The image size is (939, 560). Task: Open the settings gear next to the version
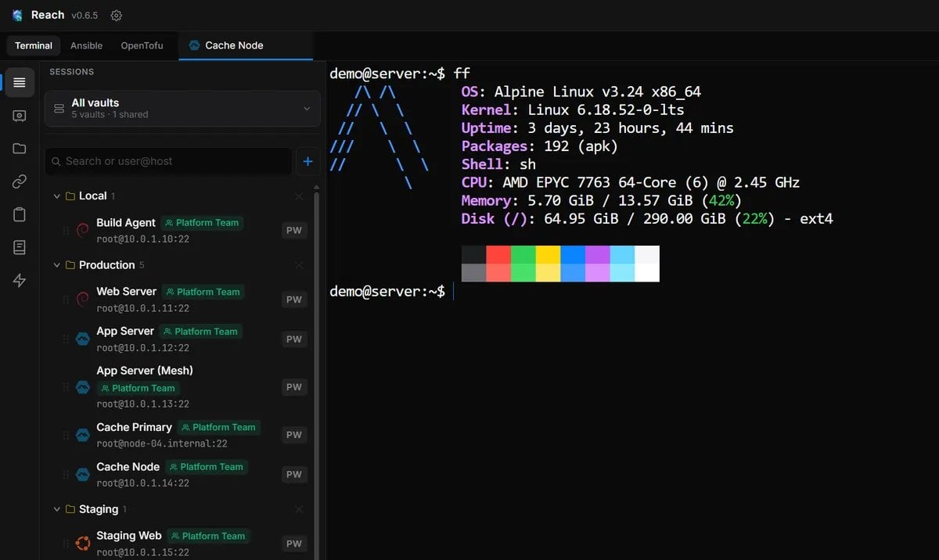[x=117, y=16]
